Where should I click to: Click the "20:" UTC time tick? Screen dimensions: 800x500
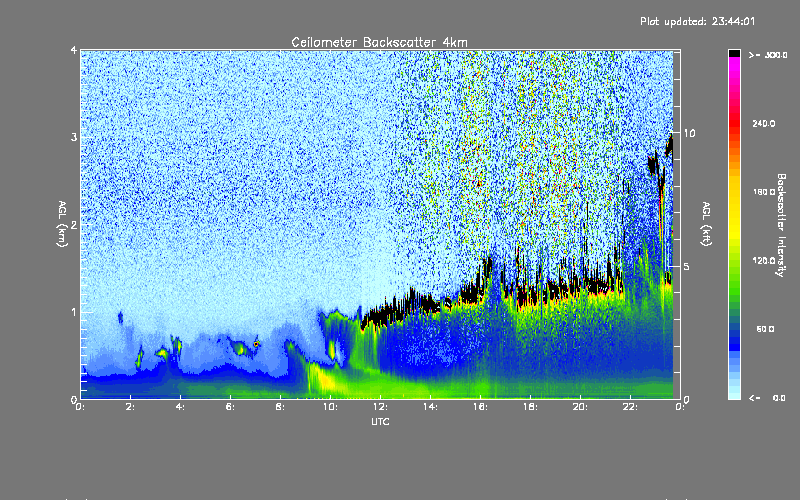[x=580, y=407]
